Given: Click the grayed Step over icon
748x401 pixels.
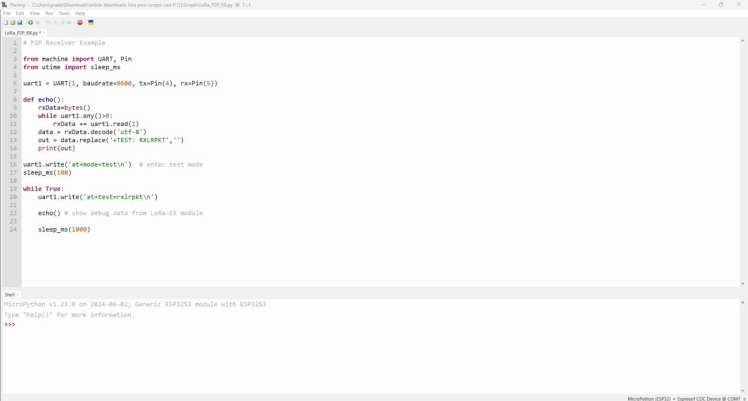Looking at the screenshot, I should click(48, 22).
